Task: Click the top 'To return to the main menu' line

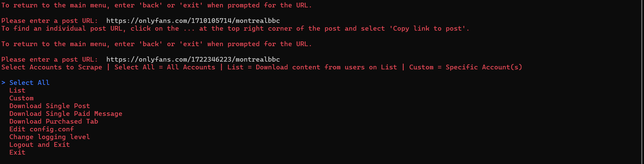Action: (157, 5)
